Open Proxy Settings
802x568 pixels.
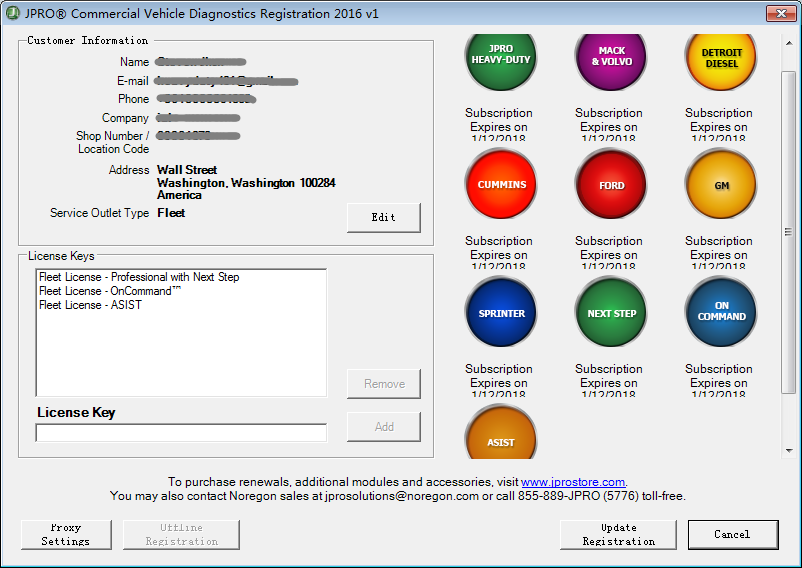point(66,534)
